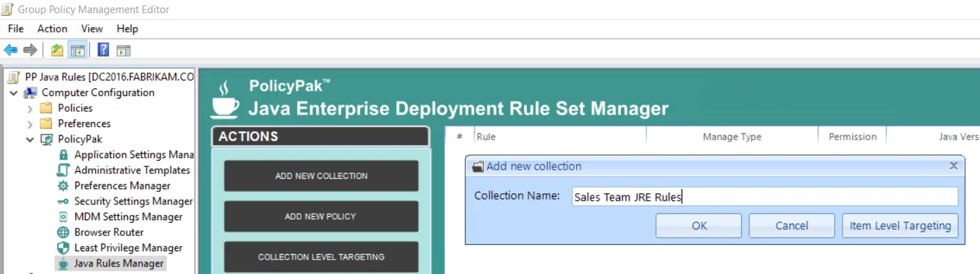Open the Help question mark toolbar icon

point(103,50)
